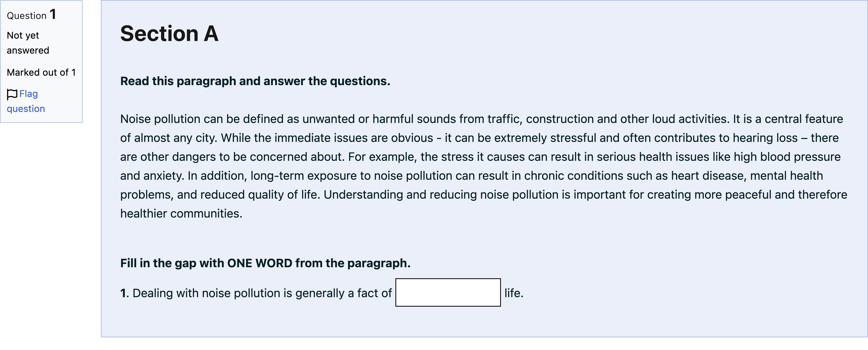Click the flag icon beside Flag question
Image resolution: width=868 pixels, height=350 pixels.
click(12, 94)
